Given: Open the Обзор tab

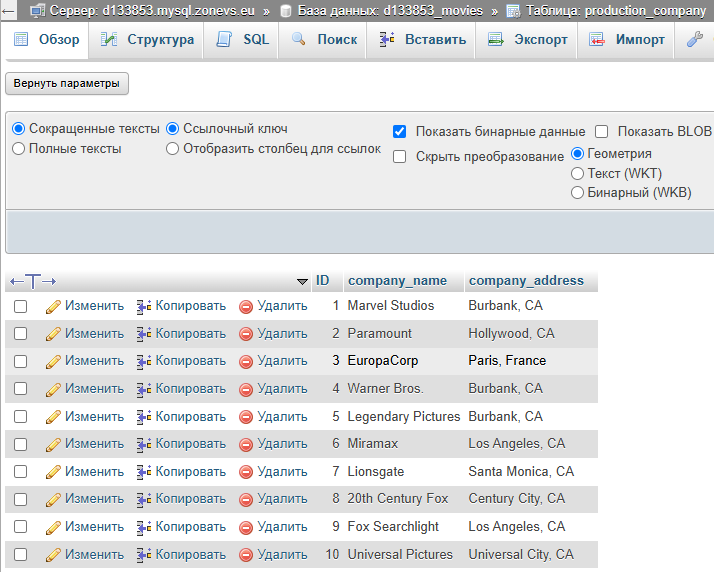Looking at the screenshot, I should pos(47,40).
